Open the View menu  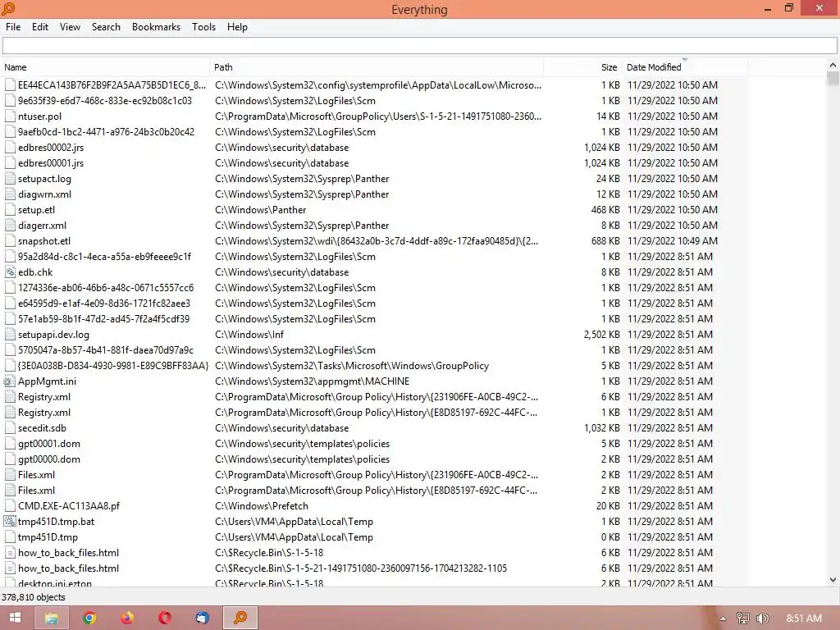pos(70,27)
